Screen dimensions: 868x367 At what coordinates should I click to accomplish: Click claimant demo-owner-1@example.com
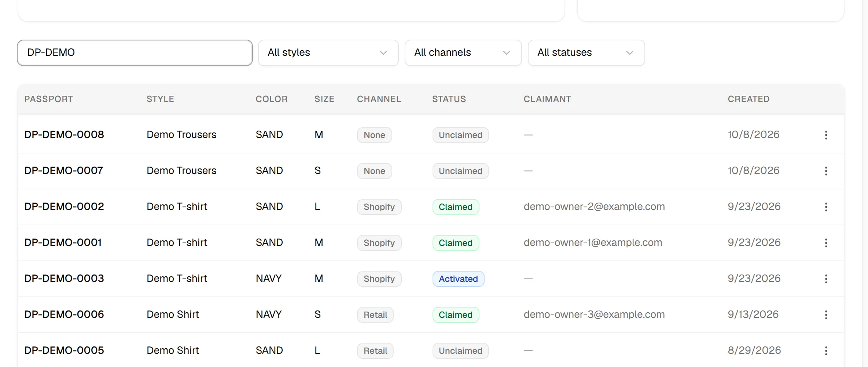(593, 243)
